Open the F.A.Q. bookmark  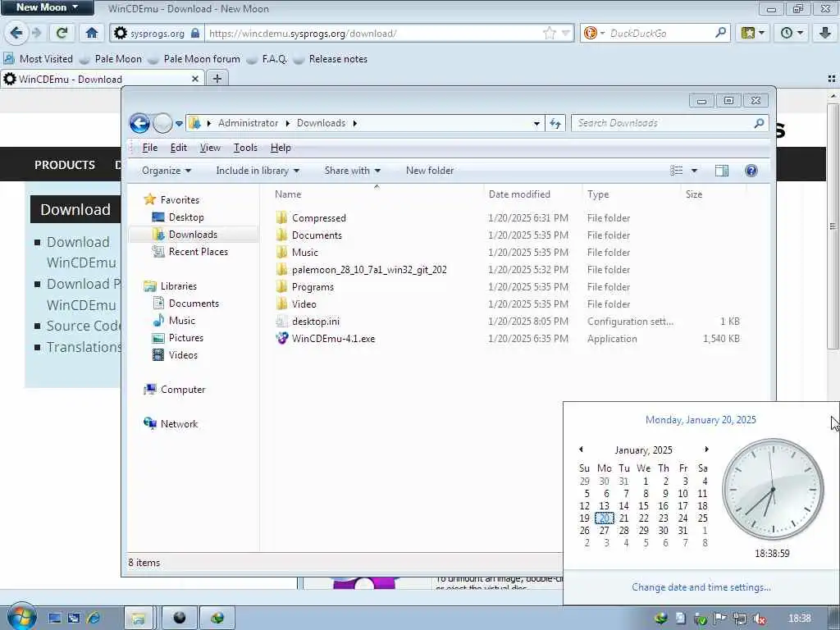pyautogui.click(x=268, y=59)
